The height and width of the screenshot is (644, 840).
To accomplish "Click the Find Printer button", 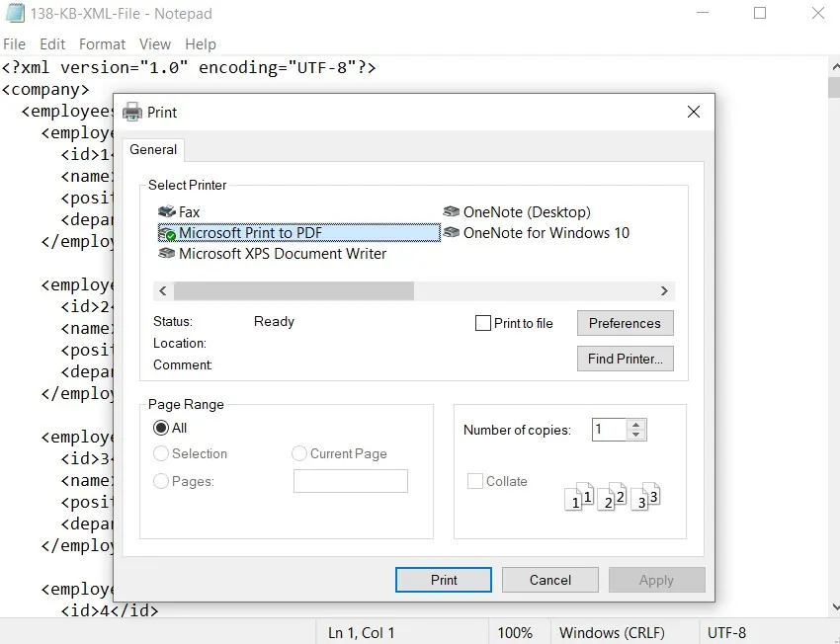I will tap(625, 358).
